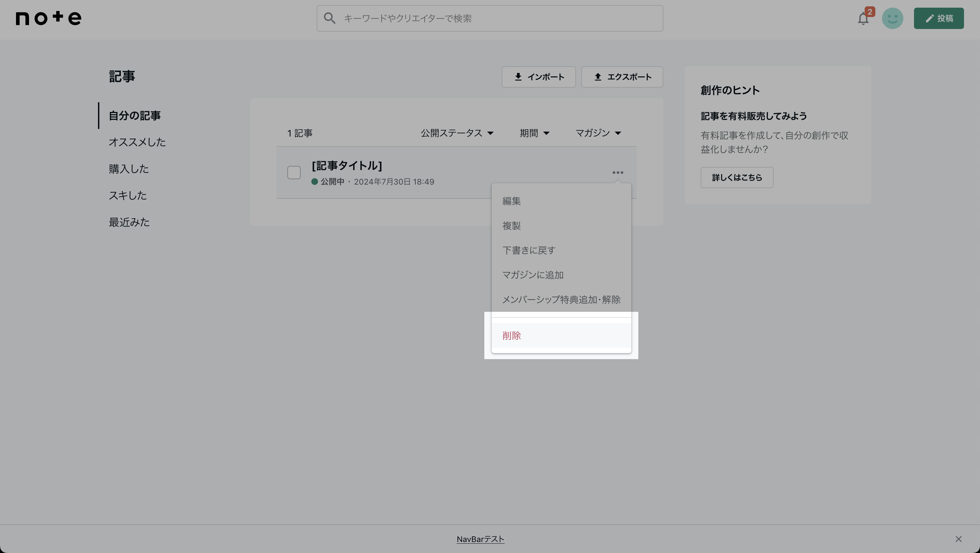Focus the keyword search field
Screen dimensions: 980x553
pyautogui.click(x=490, y=18)
